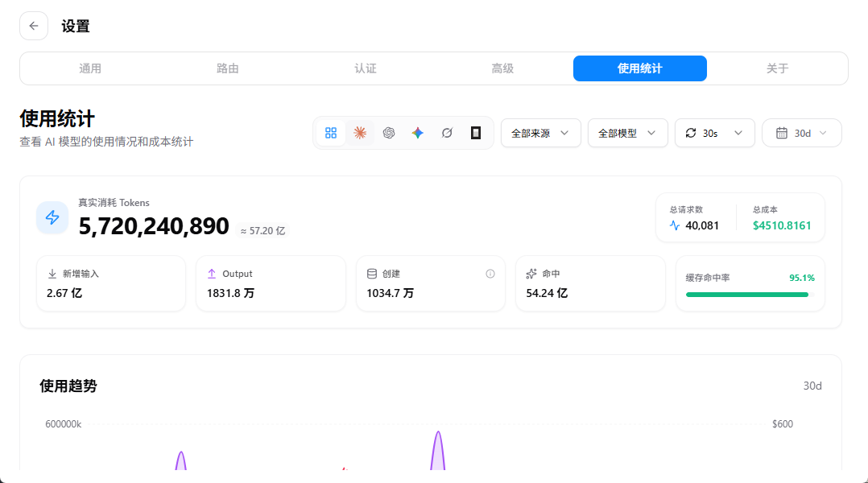Click the tallest purple peak in trend chart
Viewport: 868px width, 483px height.
(x=438, y=449)
